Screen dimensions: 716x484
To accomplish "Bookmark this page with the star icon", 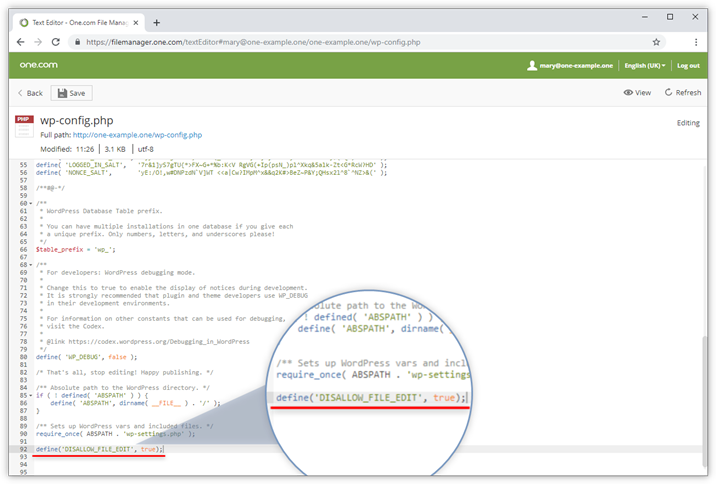I will coord(656,42).
